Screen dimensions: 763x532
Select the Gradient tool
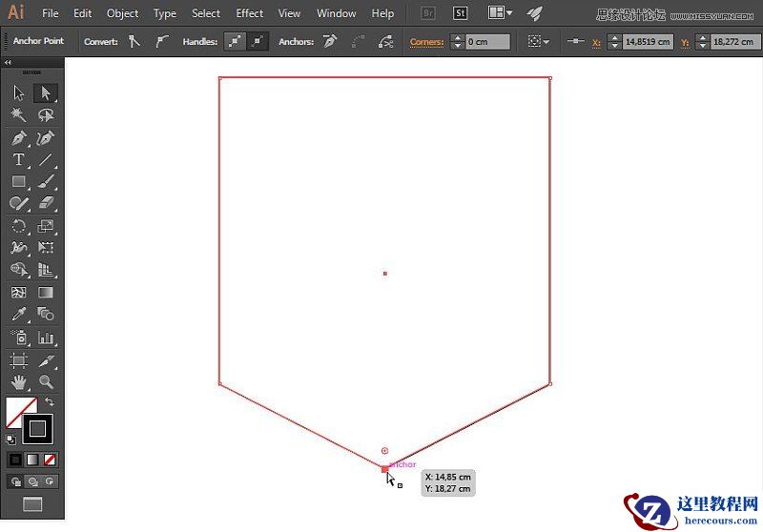tap(46, 293)
